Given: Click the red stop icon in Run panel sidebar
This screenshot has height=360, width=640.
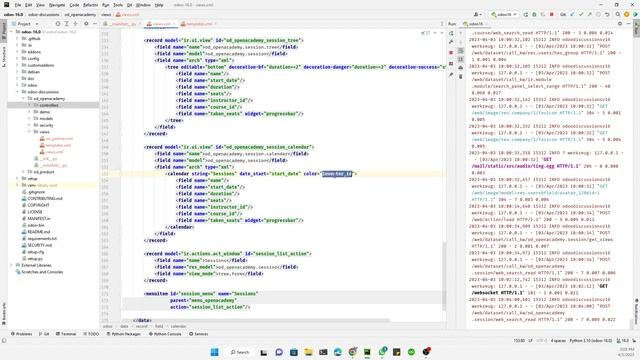Looking at the screenshot, I should 451,53.
